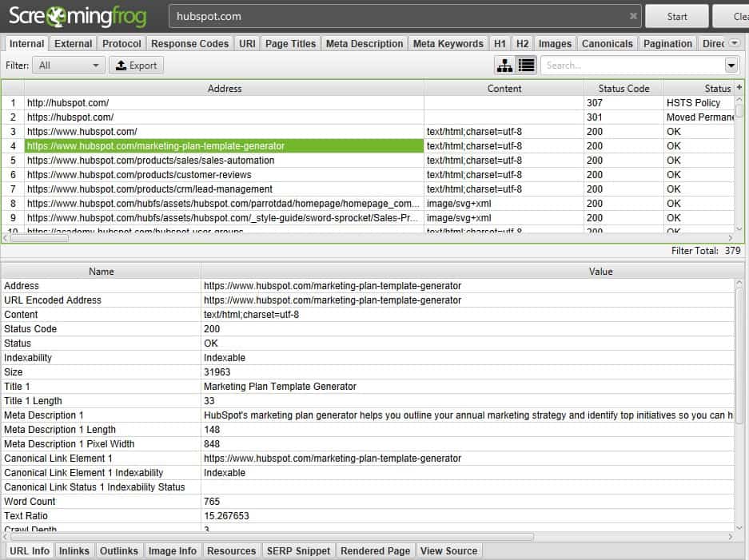Open the URL Info bottom tab
This screenshot has height=560, width=749.
point(30,550)
